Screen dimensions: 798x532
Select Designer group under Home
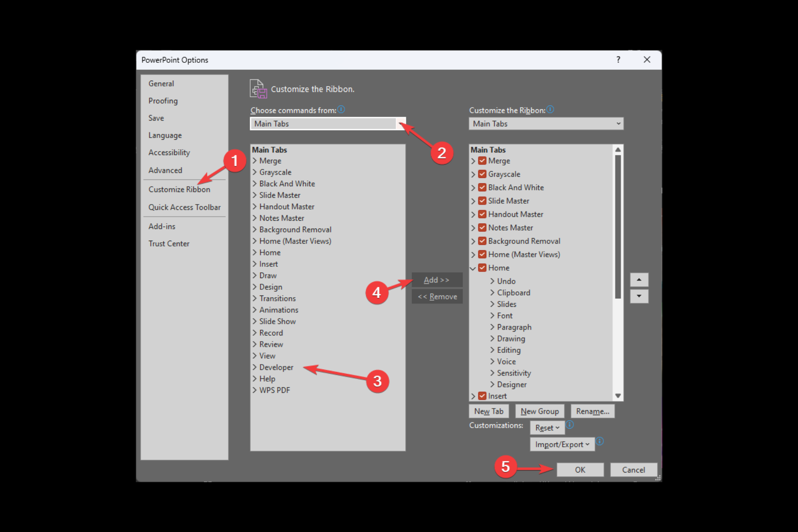click(x=512, y=384)
